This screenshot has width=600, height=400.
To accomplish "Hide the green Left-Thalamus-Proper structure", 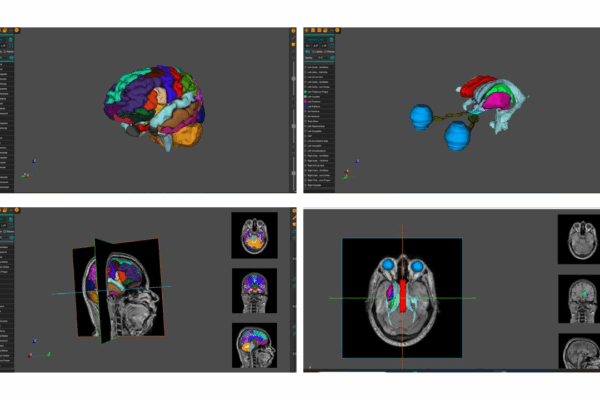I will tap(306, 92).
